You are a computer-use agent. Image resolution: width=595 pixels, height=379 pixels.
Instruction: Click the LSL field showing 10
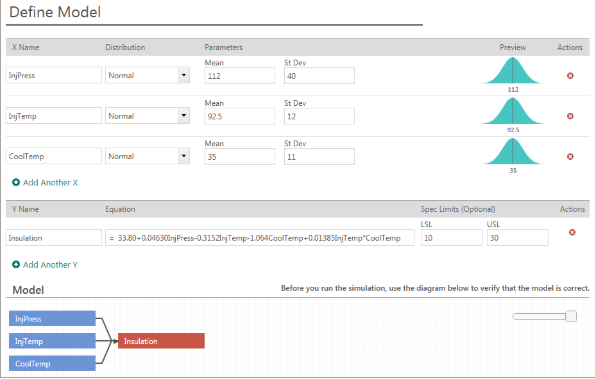pyautogui.click(x=452, y=237)
